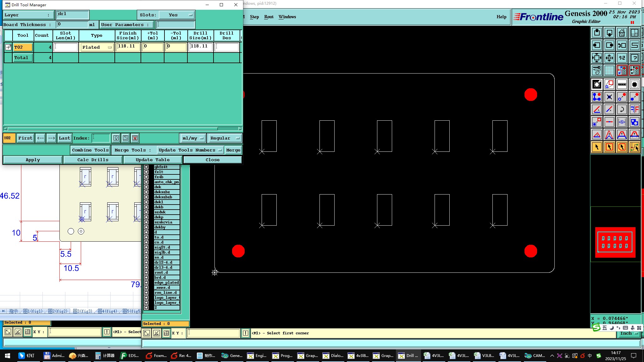Select the plain arrow selection tool
The width and height of the screenshot is (644, 362).
pos(597,147)
